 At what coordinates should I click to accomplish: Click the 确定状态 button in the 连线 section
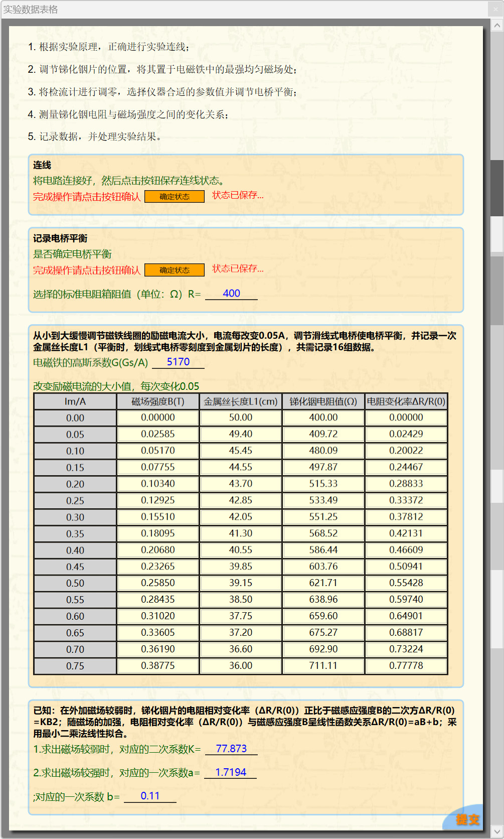coord(174,197)
